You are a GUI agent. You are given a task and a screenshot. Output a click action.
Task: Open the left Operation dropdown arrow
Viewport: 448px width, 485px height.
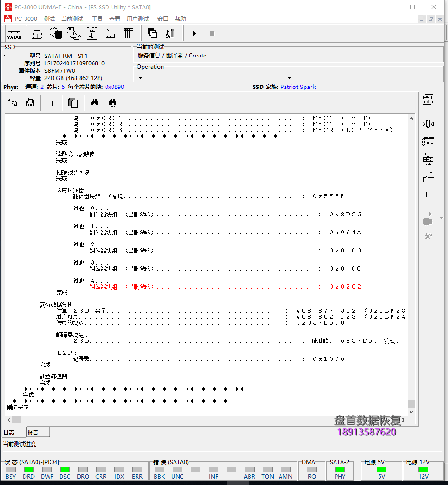[141, 78]
